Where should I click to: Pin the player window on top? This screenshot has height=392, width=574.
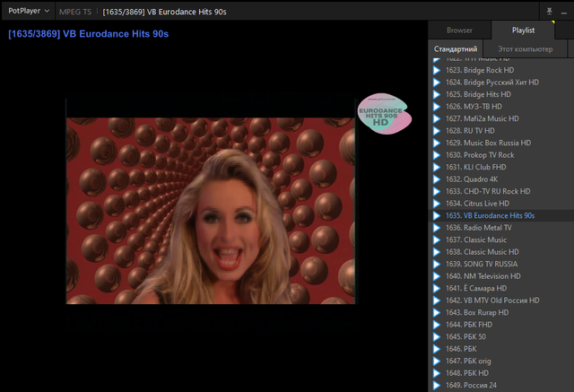[x=549, y=12]
